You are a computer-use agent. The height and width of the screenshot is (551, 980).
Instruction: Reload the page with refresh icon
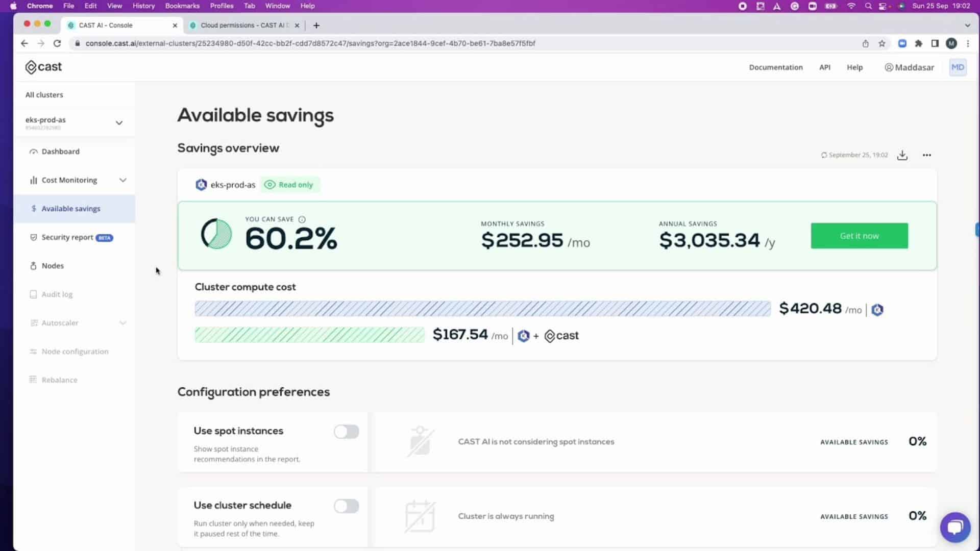click(57, 43)
